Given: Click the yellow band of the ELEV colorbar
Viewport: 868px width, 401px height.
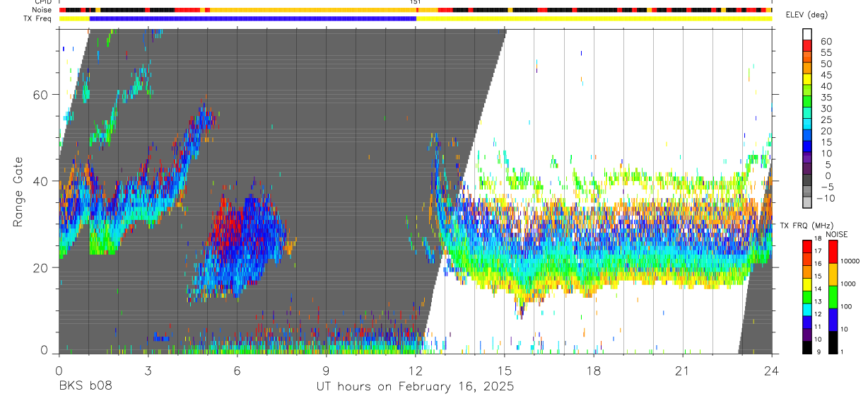Looking at the screenshot, I should coord(807,80).
